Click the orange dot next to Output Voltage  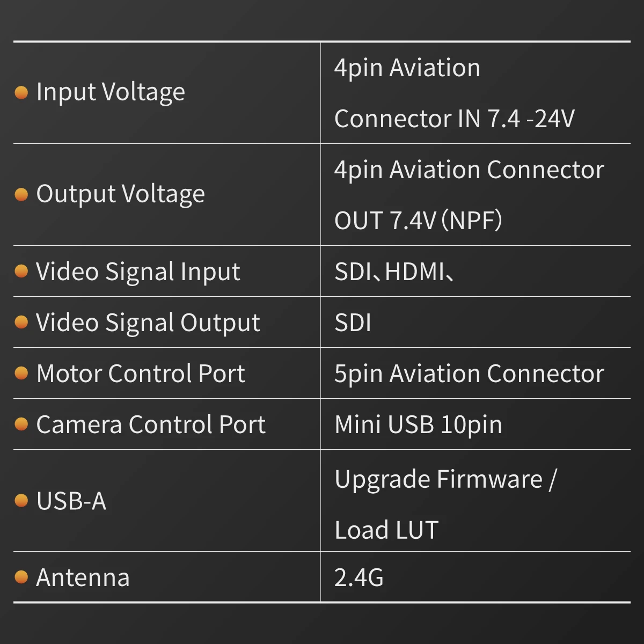(21, 194)
